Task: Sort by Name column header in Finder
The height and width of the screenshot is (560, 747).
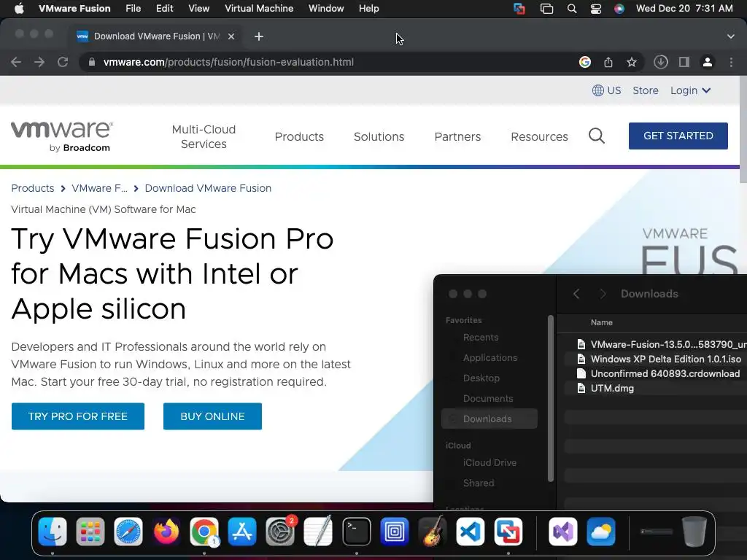Action: pyautogui.click(x=602, y=322)
